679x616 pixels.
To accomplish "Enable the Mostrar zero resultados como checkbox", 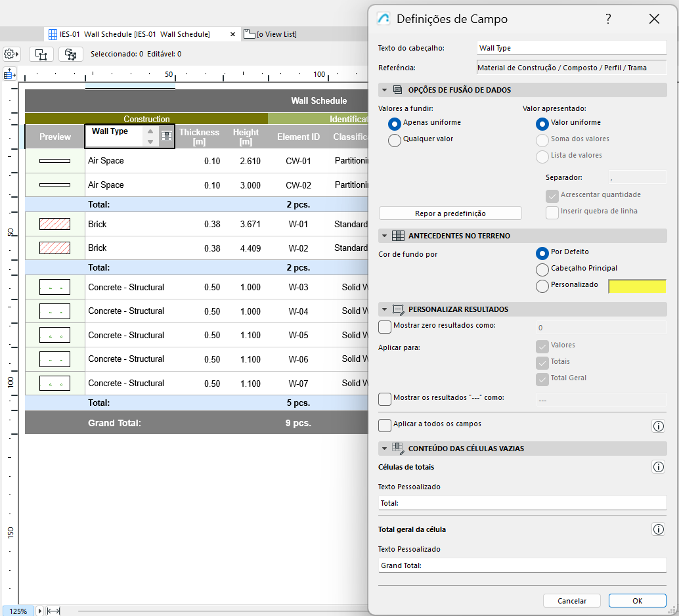I will [x=385, y=326].
